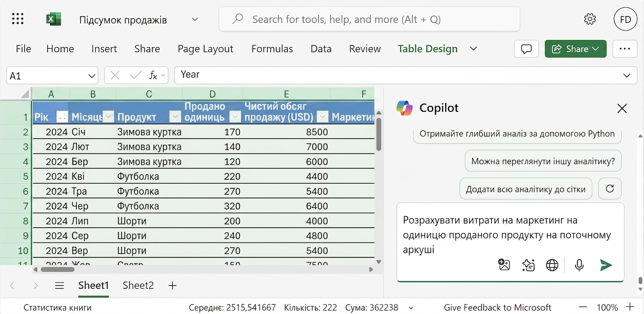Open the Formulas tab
Image resolution: width=644 pixels, height=314 pixels.
272,48
